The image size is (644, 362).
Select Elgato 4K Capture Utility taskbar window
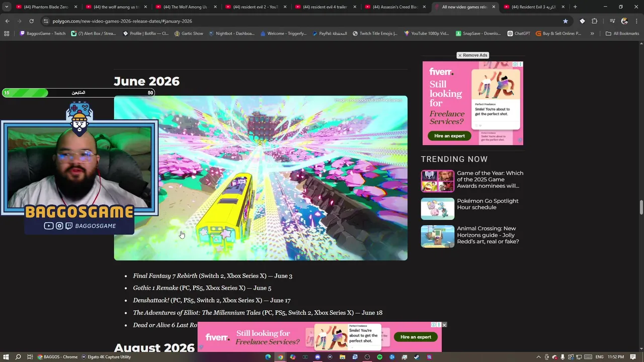tap(106, 357)
